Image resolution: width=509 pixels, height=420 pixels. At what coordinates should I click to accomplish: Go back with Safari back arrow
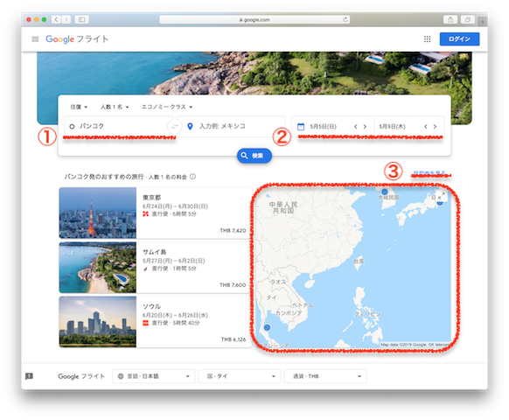56,19
